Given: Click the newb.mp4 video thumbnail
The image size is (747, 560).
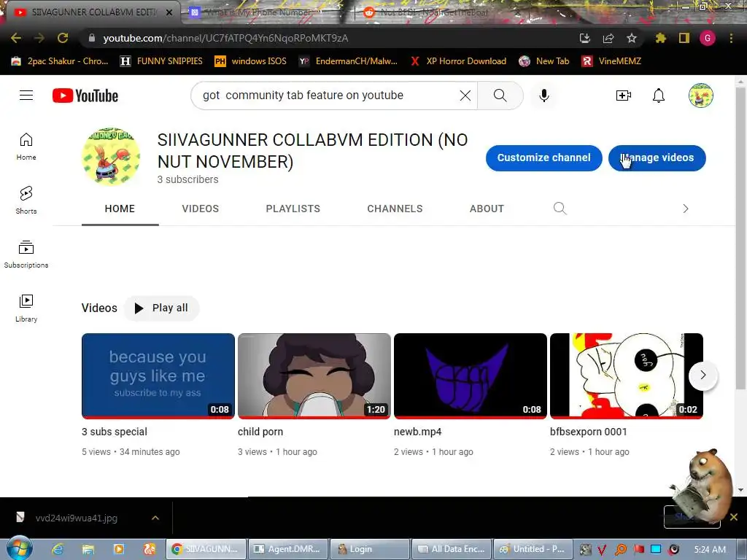Looking at the screenshot, I should [x=471, y=376].
